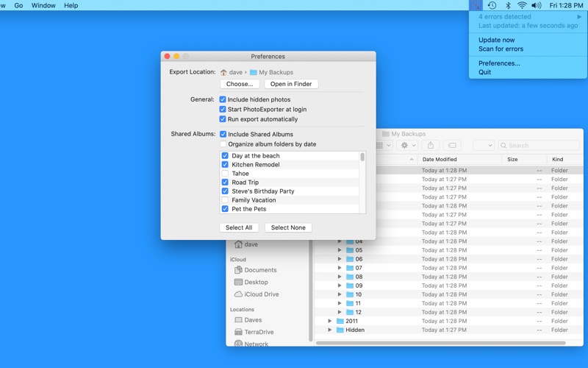588x368 pixels.
Task: Click My Backups folder icon in Export Location
Action: pyautogui.click(x=253, y=72)
